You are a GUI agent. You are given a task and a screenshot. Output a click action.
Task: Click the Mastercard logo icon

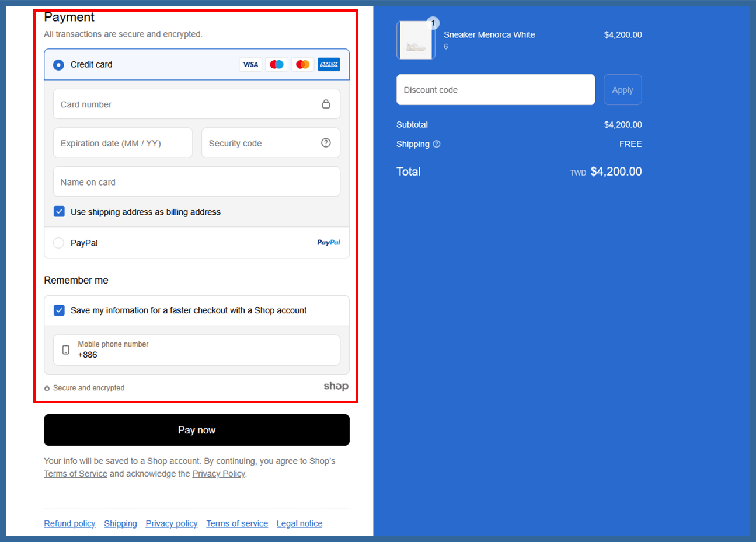(302, 64)
